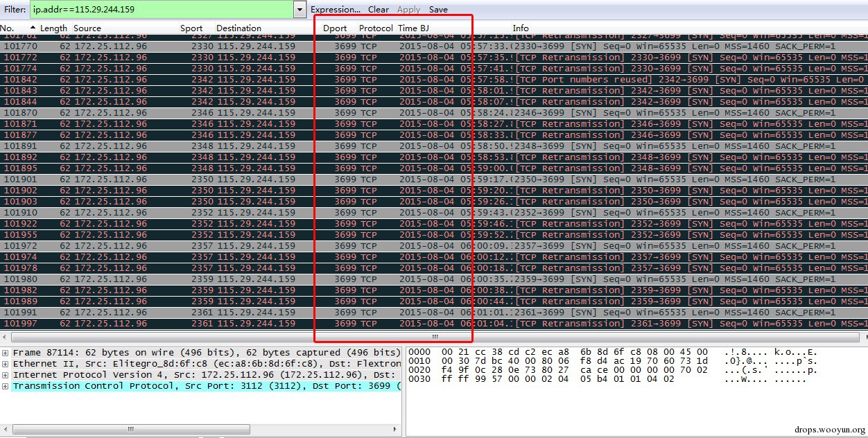Clear the current display filter
Screen dimensions: 868x438
click(378, 10)
